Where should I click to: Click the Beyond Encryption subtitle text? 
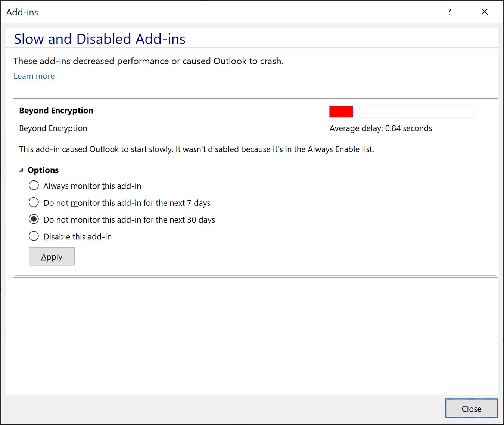tap(53, 128)
